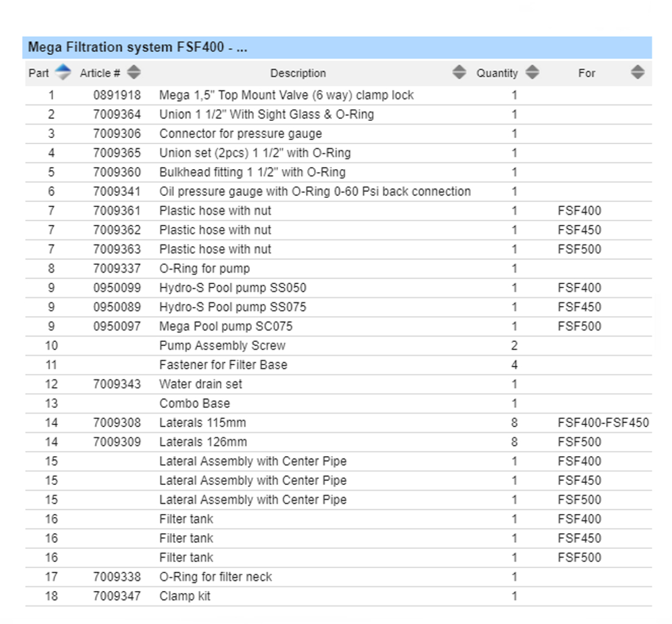Select article number 7009338
Screen dimensions: 672x624
[117, 577]
